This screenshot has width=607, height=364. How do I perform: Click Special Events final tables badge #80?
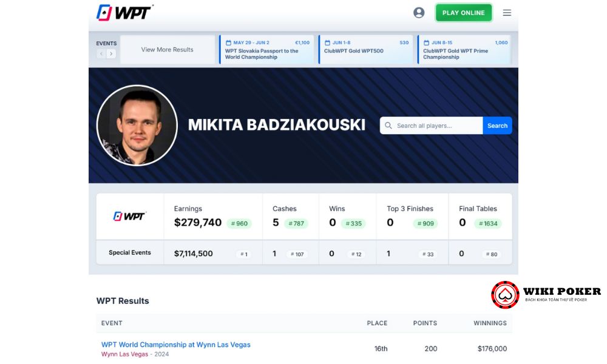pyautogui.click(x=492, y=254)
